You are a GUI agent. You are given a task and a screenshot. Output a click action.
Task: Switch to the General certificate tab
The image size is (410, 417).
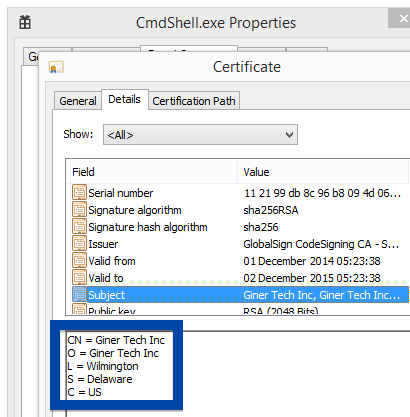click(78, 101)
